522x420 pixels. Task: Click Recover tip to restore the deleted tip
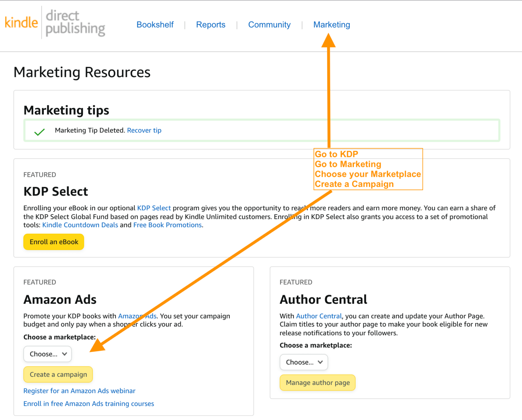click(x=144, y=130)
